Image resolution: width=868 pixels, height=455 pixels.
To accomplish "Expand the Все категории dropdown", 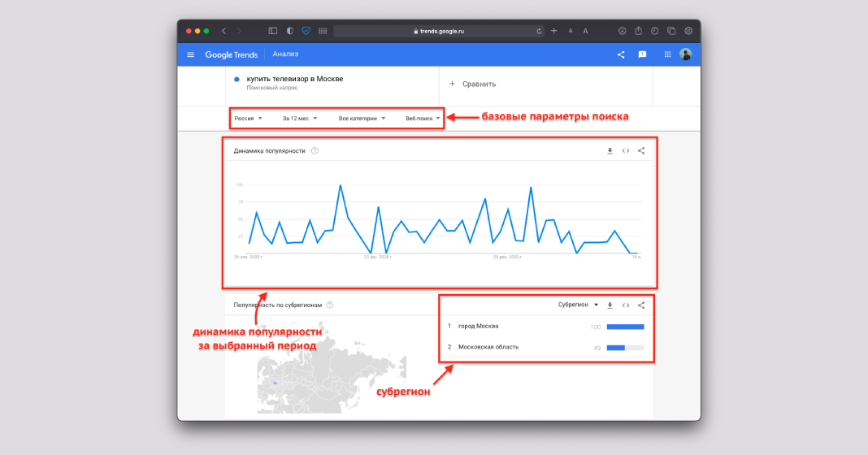I will 362,118.
